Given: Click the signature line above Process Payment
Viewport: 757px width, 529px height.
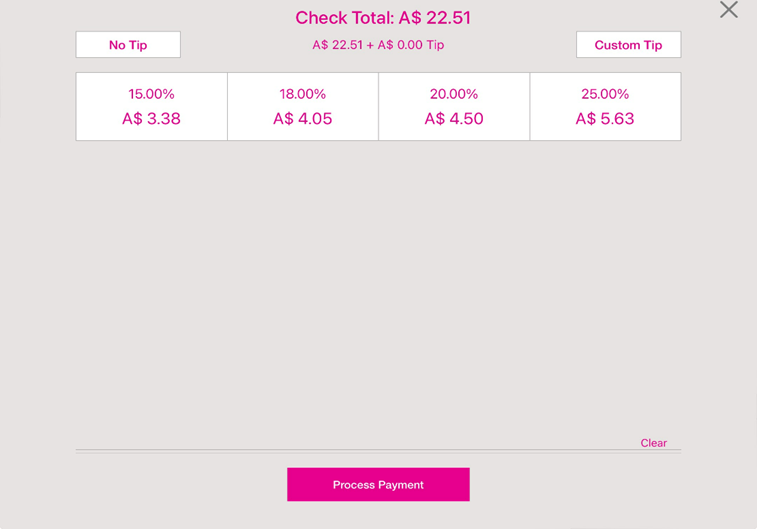Looking at the screenshot, I should point(378,450).
